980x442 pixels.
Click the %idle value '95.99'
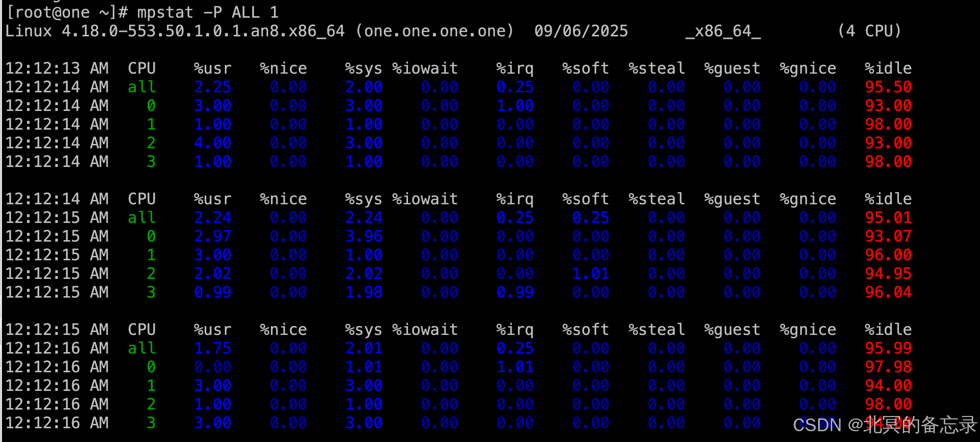point(888,348)
